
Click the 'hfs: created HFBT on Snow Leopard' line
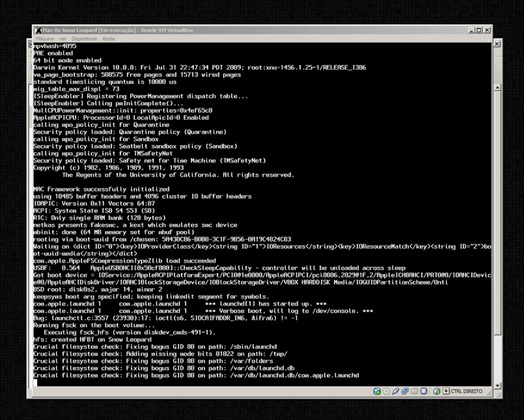point(92,339)
